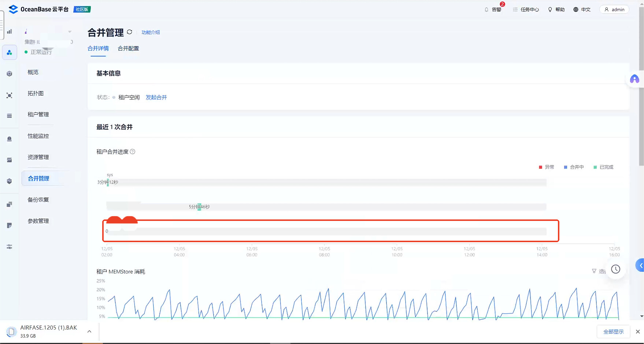This screenshot has width=644, height=344.
Task: Open the floating assistant avatar icon
Action: pyautogui.click(x=634, y=79)
